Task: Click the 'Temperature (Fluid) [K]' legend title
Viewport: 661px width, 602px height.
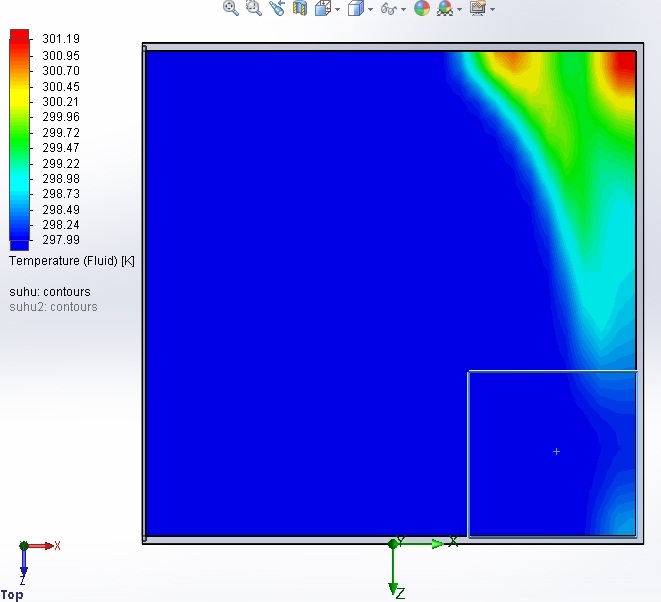Action: tap(72, 261)
